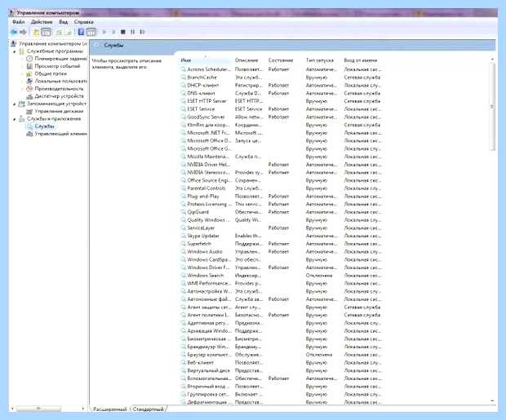Screen dimensions: 506x420
Task: Click the ServiceLayer service gear icon
Action: pyautogui.click(x=183, y=228)
